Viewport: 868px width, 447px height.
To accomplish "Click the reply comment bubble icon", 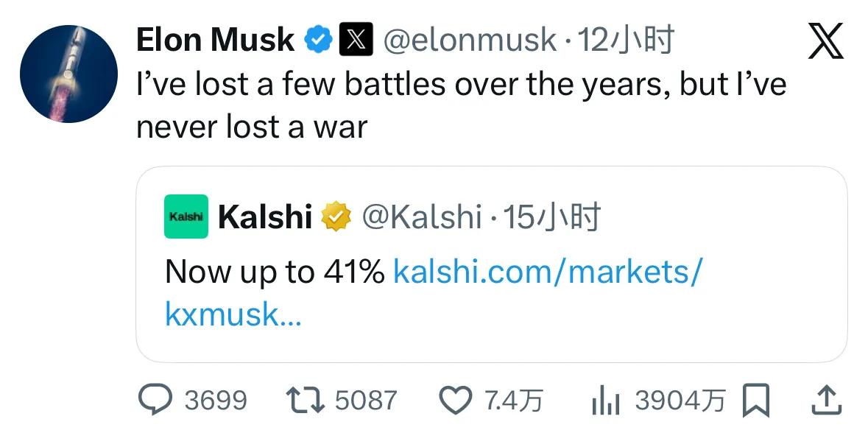I will [x=155, y=400].
